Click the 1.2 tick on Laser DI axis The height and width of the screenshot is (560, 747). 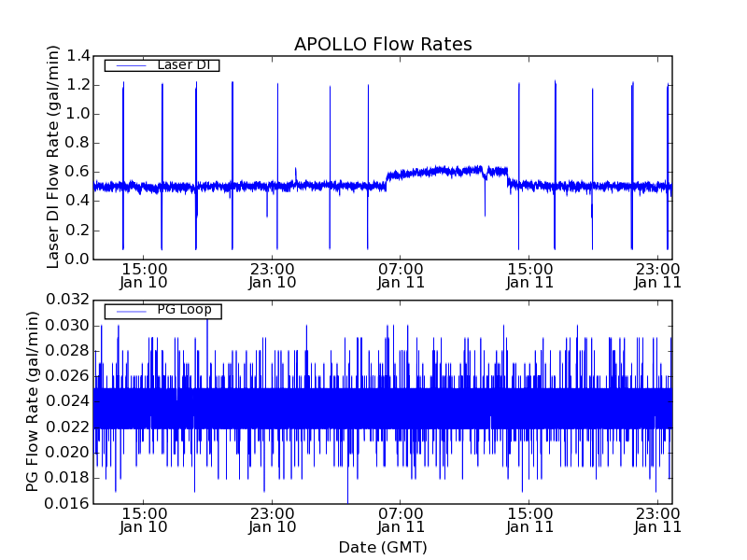78,85
